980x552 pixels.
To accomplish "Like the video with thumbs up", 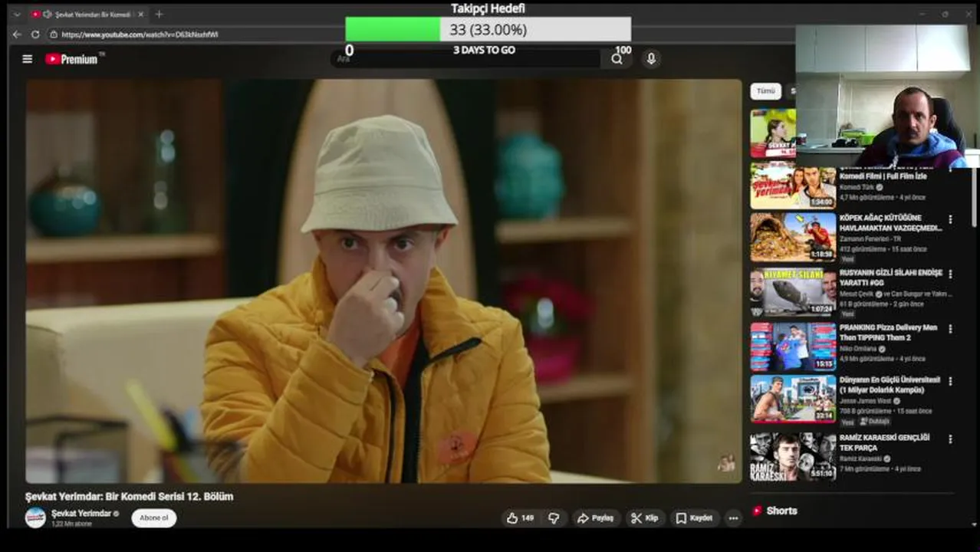I will point(512,518).
